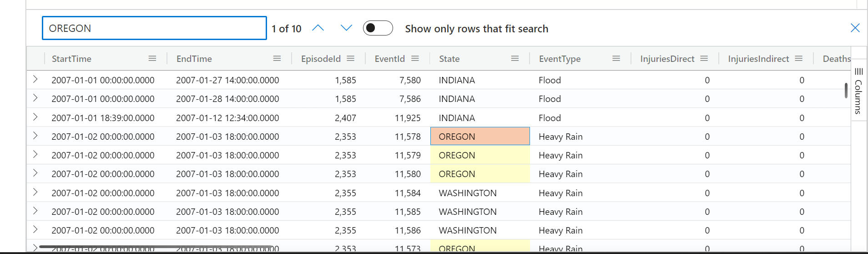Go to previous search match arrow
The width and height of the screenshot is (868, 254).
318,28
